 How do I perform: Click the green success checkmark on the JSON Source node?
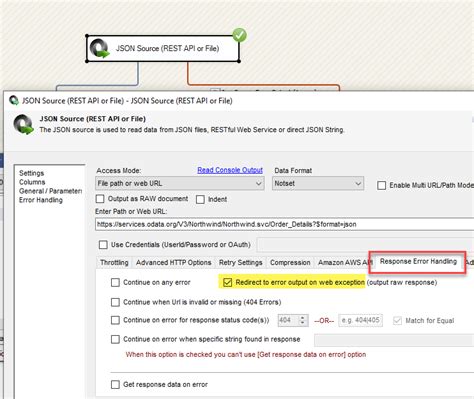(x=239, y=35)
